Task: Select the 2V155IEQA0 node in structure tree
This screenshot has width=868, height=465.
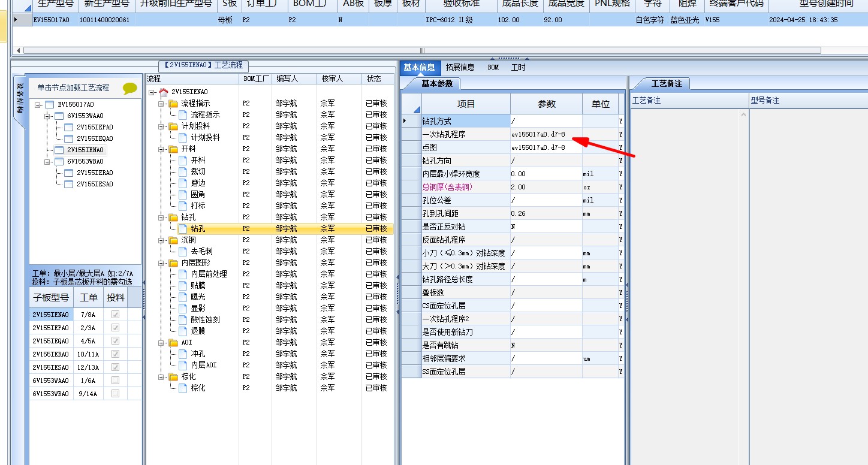Action: pos(95,138)
